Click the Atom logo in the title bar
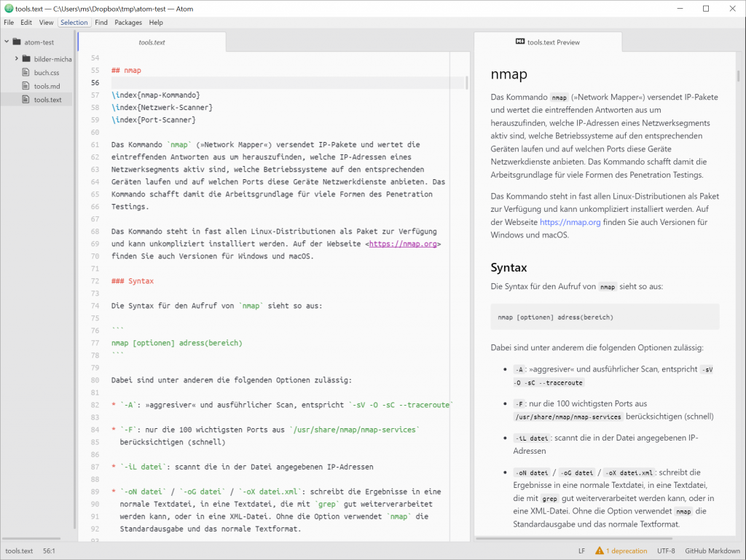The image size is (746, 560). click(7, 8)
